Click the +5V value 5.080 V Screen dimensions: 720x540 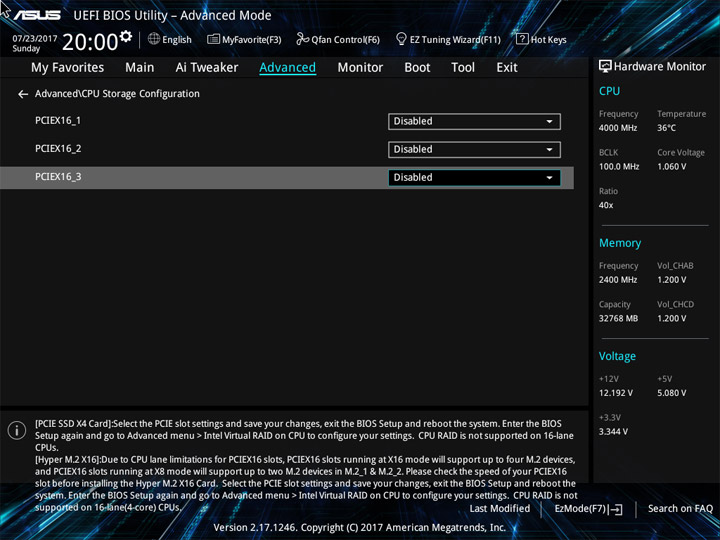pyautogui.click(x=671, y=393)
